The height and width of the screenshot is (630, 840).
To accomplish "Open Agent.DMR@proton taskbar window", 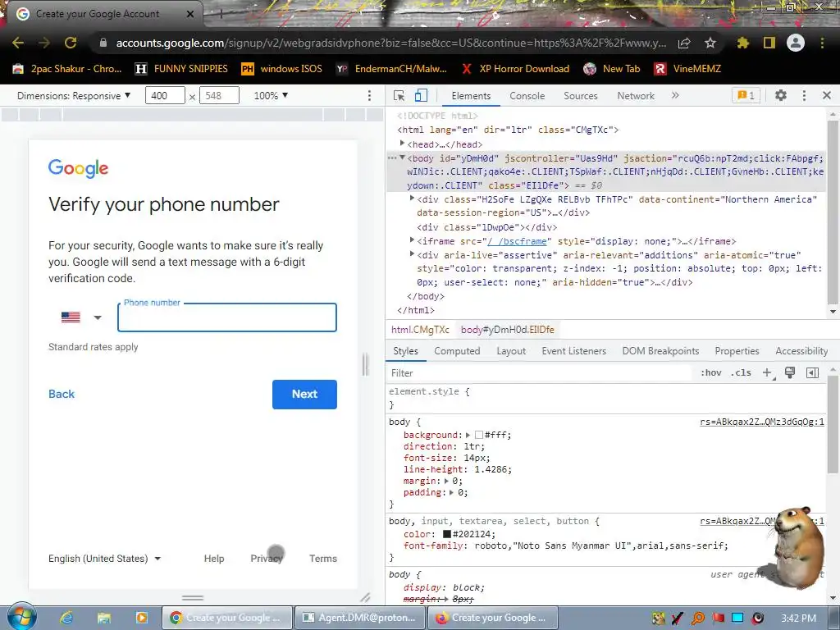I will coord(359,618).
